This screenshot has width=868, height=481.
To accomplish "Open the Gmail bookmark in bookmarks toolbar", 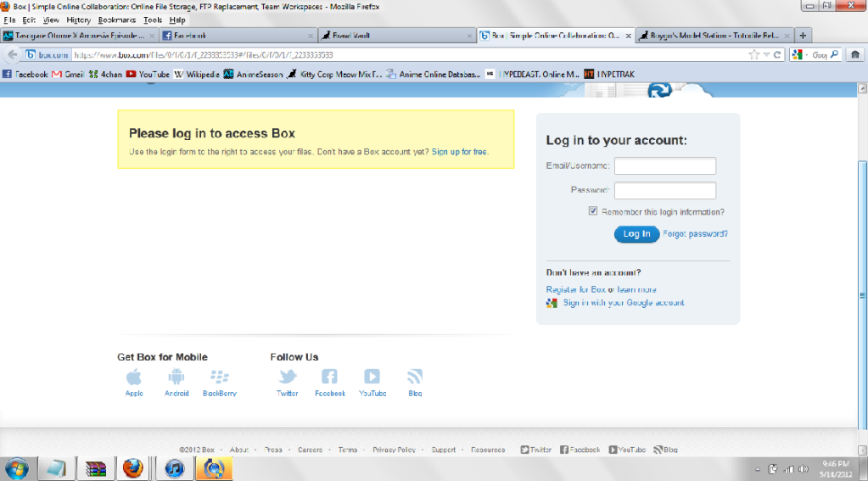I will 68,74.
